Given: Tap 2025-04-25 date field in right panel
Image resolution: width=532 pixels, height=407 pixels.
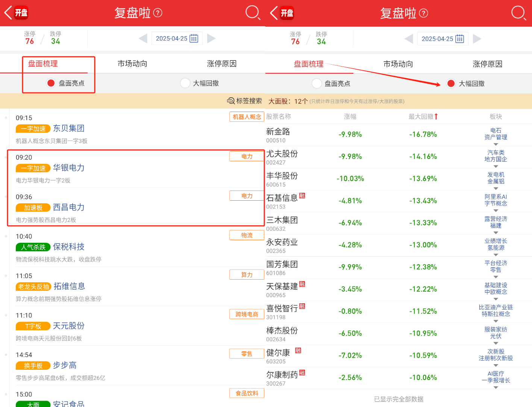Looking at the screenshot, I should pyautogui.click(x=443, y=39).
